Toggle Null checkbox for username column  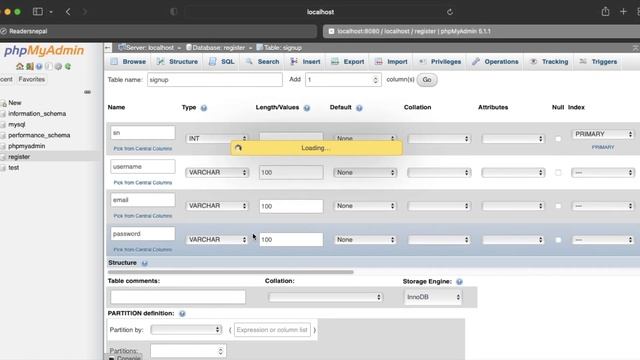(558, 173)
